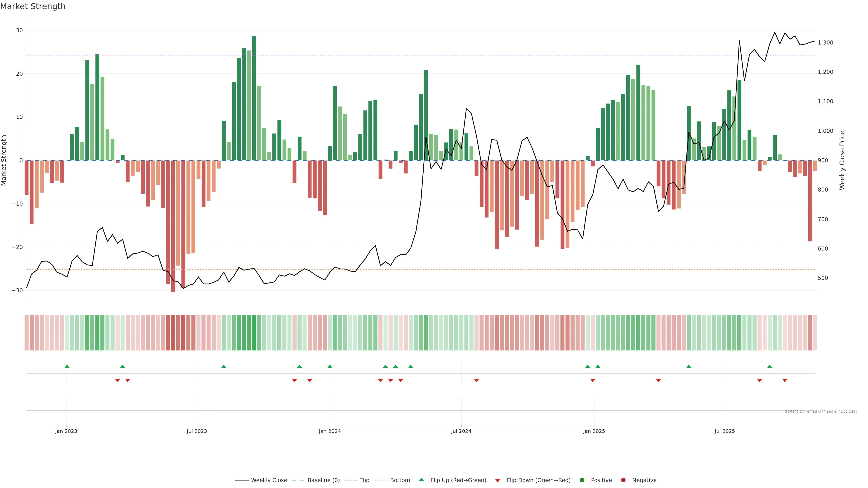The image size is (868, 488).
Task: Click the tallest green bar near 29
Action: (x=254, y=98)
